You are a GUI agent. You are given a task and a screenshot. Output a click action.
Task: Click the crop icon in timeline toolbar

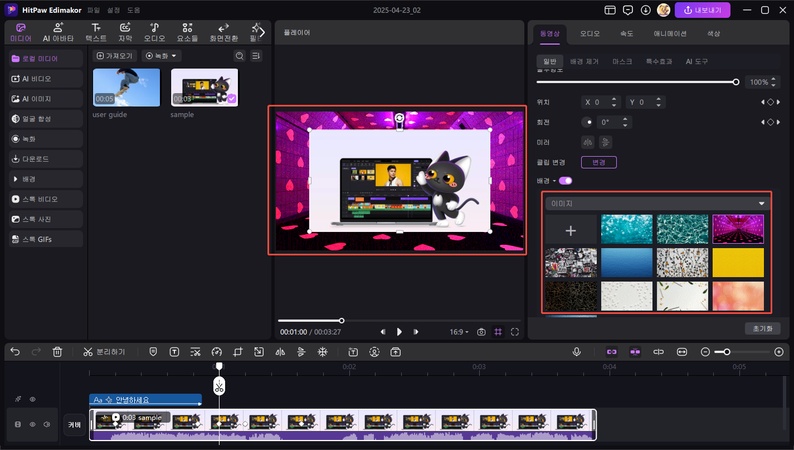[237, 352]
